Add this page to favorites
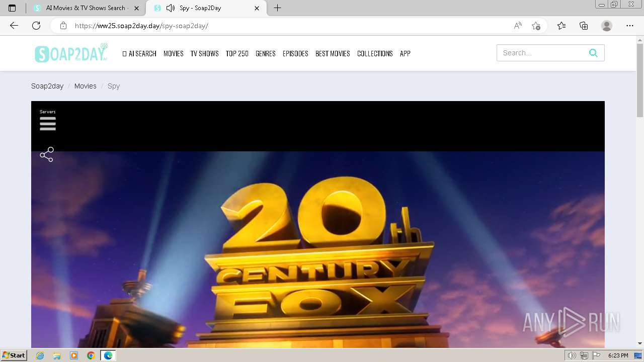The height and width of the screenshot is (362, 644). point(536,26)
